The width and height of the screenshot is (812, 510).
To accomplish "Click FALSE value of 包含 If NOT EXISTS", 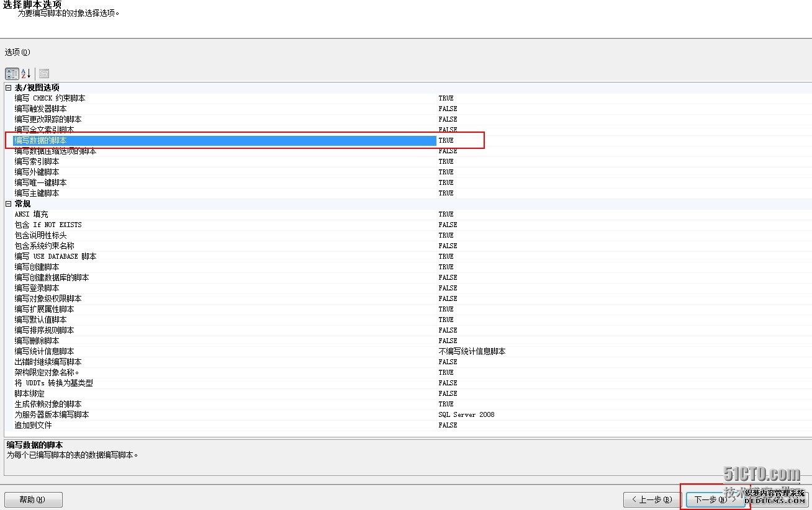I will point(448,225).
